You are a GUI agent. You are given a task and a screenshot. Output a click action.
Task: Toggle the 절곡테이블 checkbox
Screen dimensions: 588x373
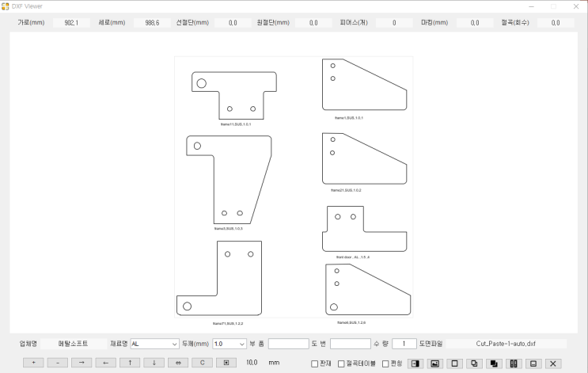click(x=342, y=363)
